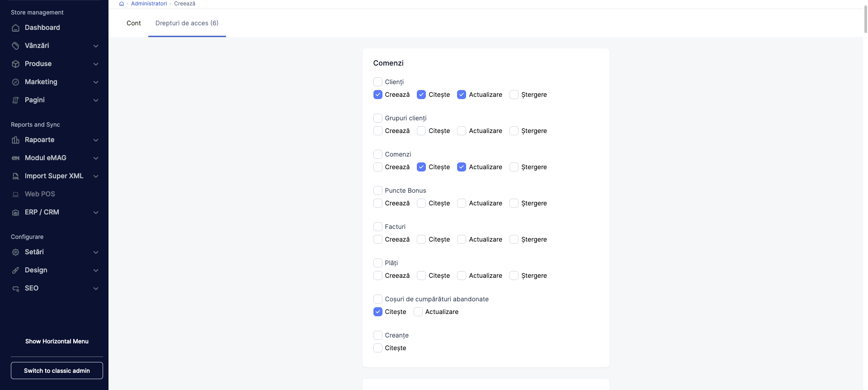Enable Ștergere for Comenzi permissions
The width and height of the screenshot is (868, 390).
[514, 167]
